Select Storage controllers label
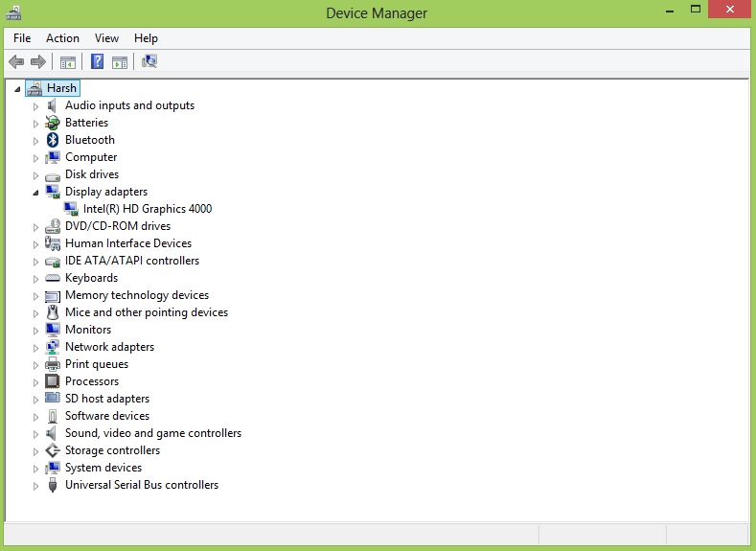The image size is (756, 551). 112,450
